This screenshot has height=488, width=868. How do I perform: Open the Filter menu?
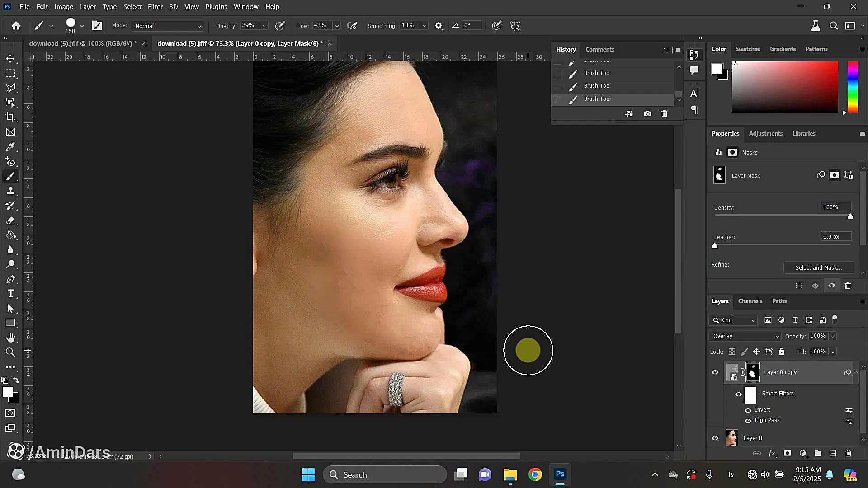click(x=155, y=7)
